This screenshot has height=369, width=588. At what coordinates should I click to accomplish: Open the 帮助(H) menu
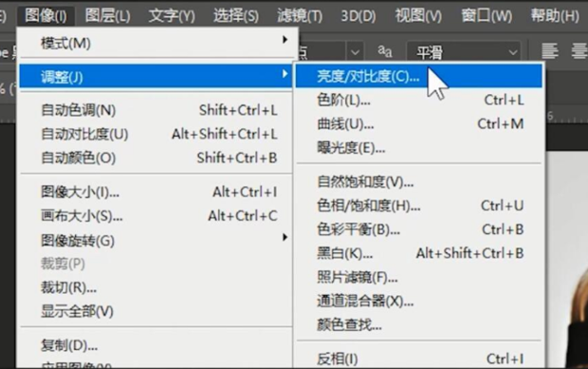(x=555, y=16)
